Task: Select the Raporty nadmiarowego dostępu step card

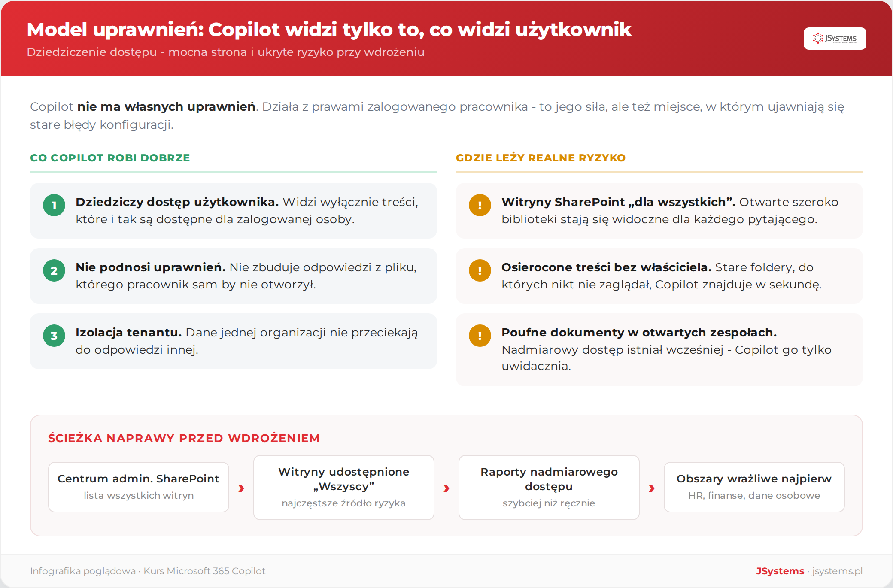Action: click(549, 488)
